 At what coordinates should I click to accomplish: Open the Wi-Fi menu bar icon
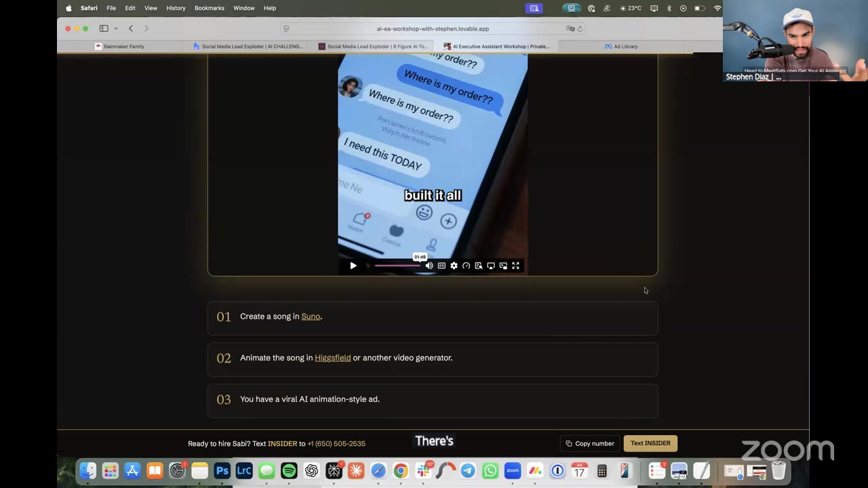coord(717,8)
